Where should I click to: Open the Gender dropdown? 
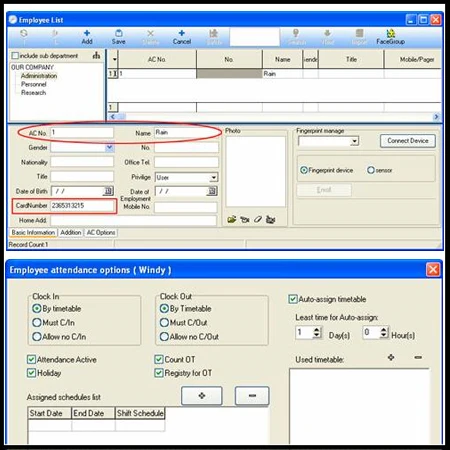[109, 147]
